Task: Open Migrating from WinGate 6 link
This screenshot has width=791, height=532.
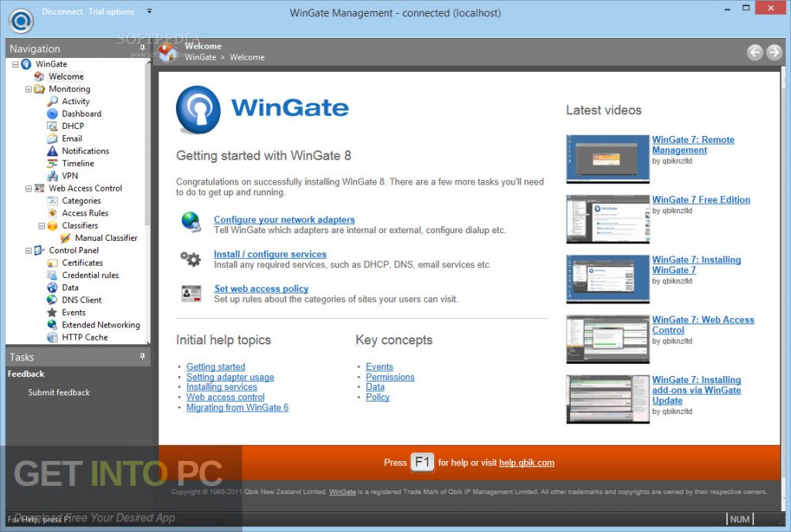Action: (x=237, y=408)
